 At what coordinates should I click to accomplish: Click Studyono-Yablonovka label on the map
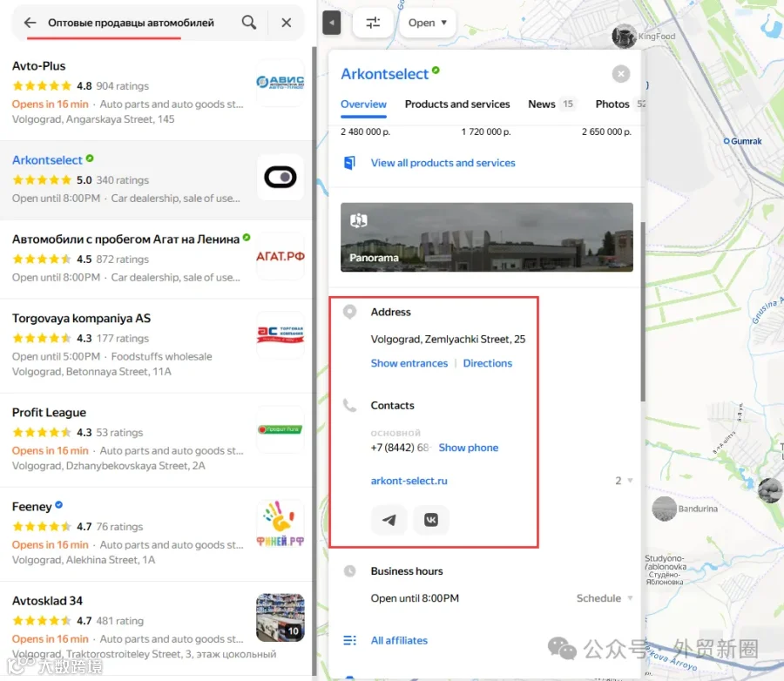coord(665,570)
